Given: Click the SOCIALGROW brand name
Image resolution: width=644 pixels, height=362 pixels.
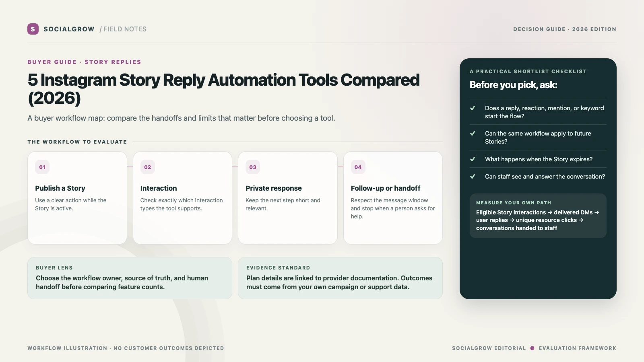Looking at the screenshot, I should (x=69, y=29).
